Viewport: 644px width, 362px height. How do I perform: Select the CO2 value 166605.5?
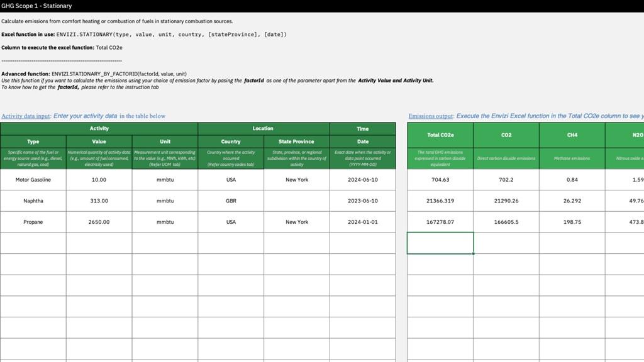pos(506,222)
